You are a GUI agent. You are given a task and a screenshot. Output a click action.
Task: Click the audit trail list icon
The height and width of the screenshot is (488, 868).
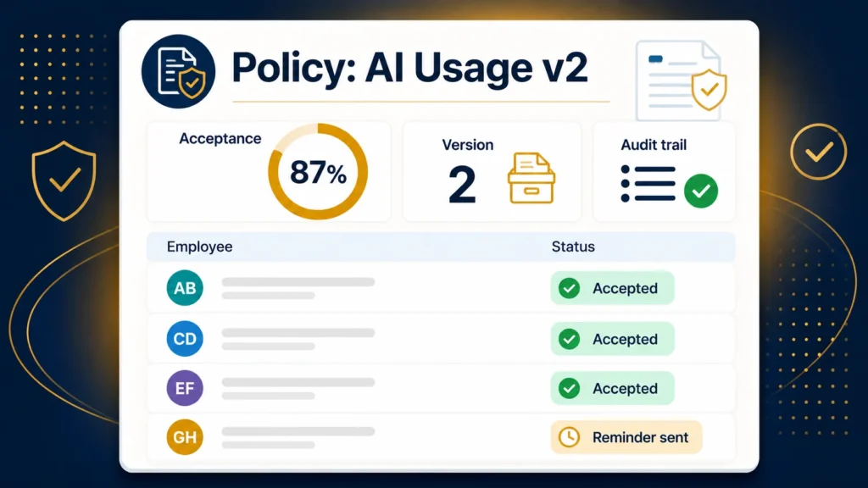pos(648,184)
